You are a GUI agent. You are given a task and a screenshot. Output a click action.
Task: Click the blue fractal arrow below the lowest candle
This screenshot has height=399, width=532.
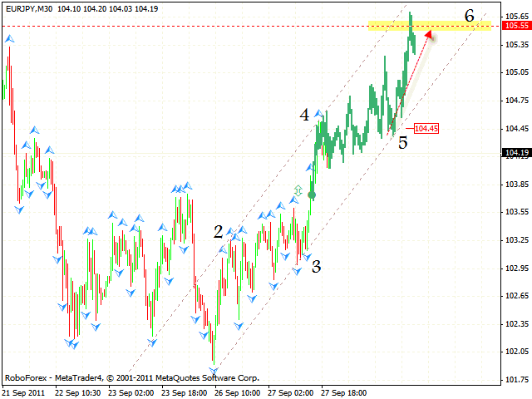point(215,370)
